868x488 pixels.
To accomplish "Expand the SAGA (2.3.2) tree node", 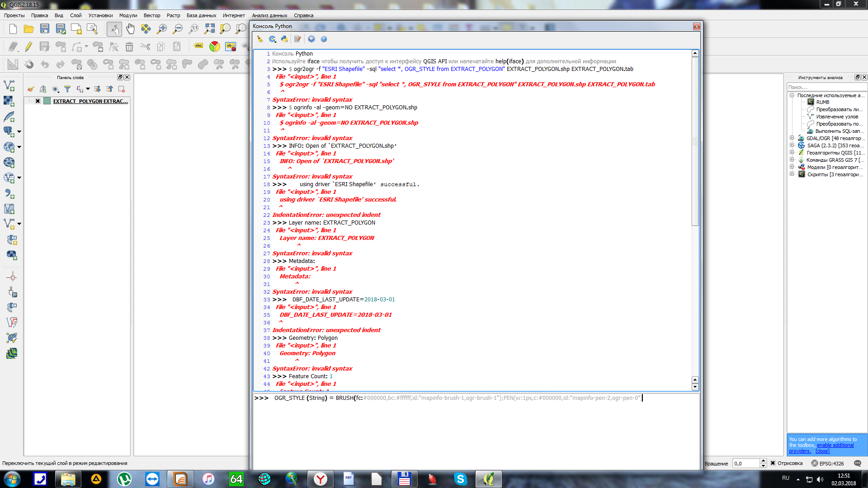I will tap(792, 145).
